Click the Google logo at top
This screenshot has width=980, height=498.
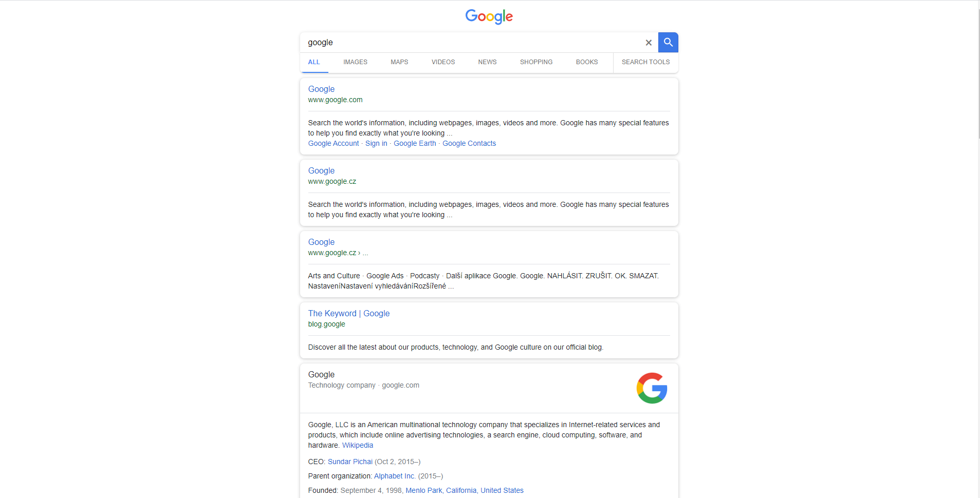[x=489, y=16]
